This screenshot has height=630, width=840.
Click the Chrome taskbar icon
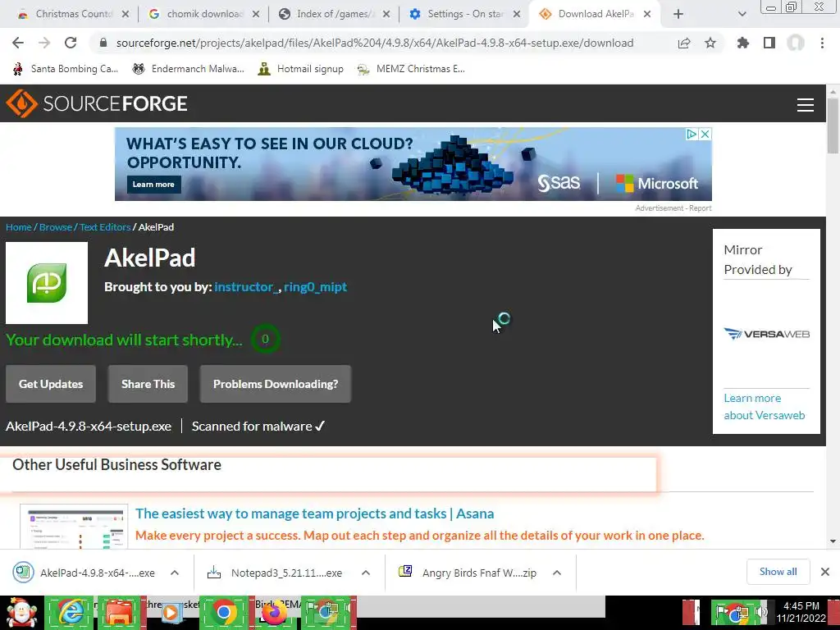(224, 613)
